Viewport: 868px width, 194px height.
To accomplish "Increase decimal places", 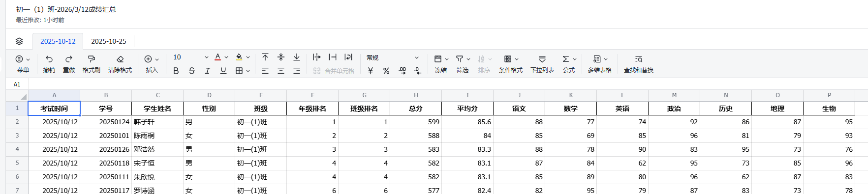I will (x=403, y=71).
